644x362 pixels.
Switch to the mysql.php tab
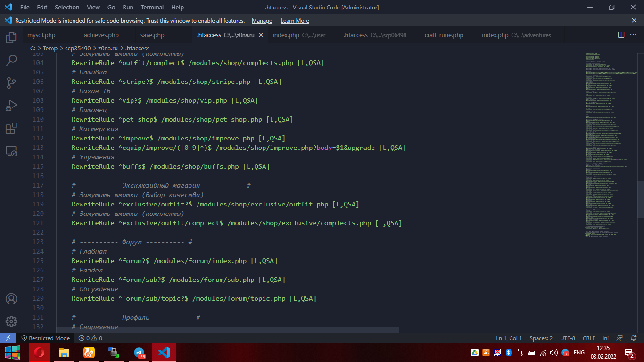point(41,35)
